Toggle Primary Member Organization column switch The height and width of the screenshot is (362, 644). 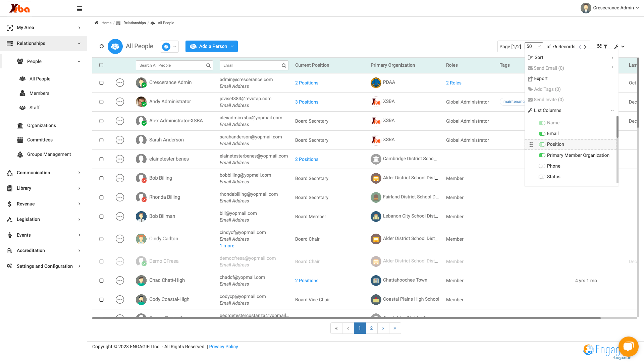point(542,155)
